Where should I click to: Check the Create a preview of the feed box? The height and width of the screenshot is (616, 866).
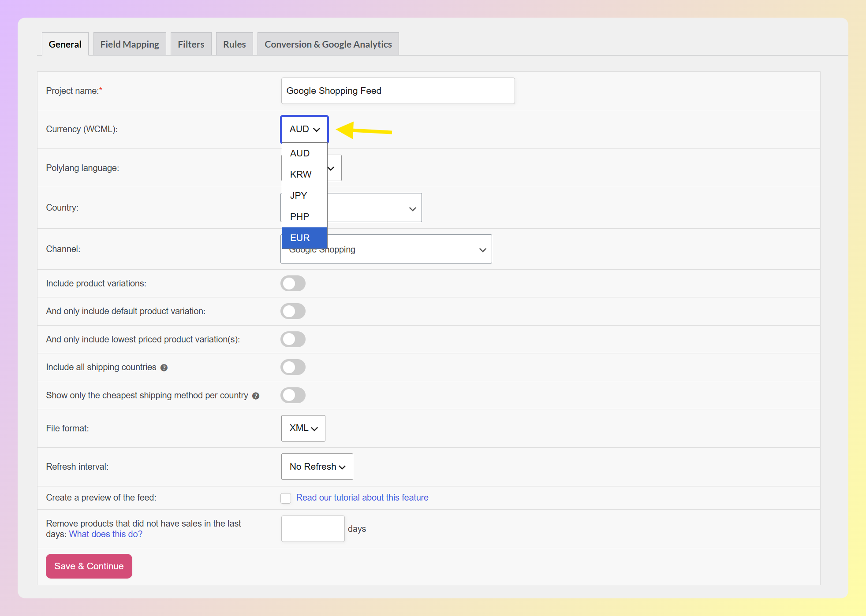click(x=286, y=498)
